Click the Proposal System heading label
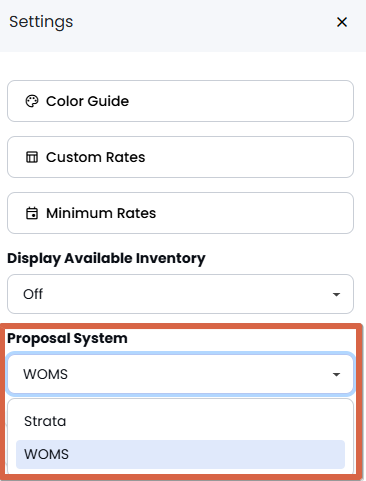 67,338
